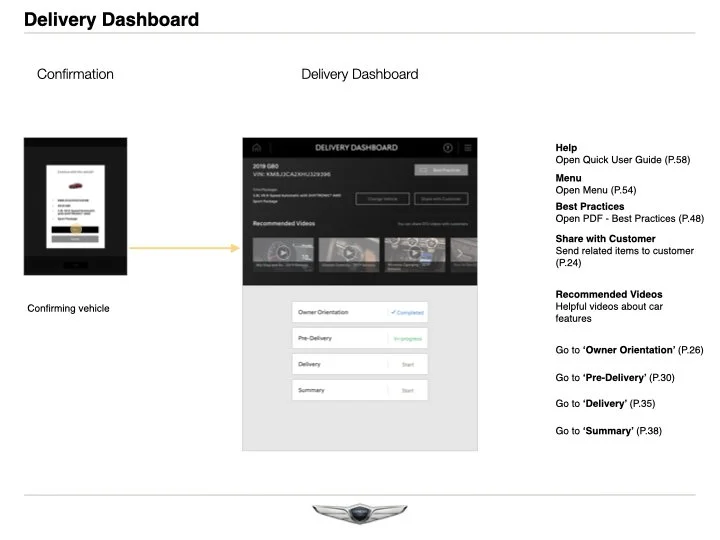This screenshot has width=720, height=540.
Task: Click "Go to 'Summary' (P.38)" text
Action: [x=608, y=431]
